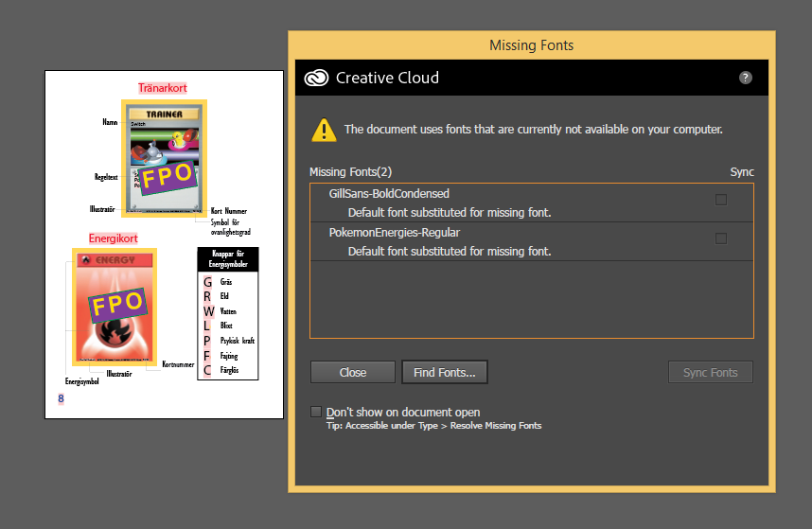Click the help question mark icon
This screenshot has width=812, height=529.
[x=745, y=78]
